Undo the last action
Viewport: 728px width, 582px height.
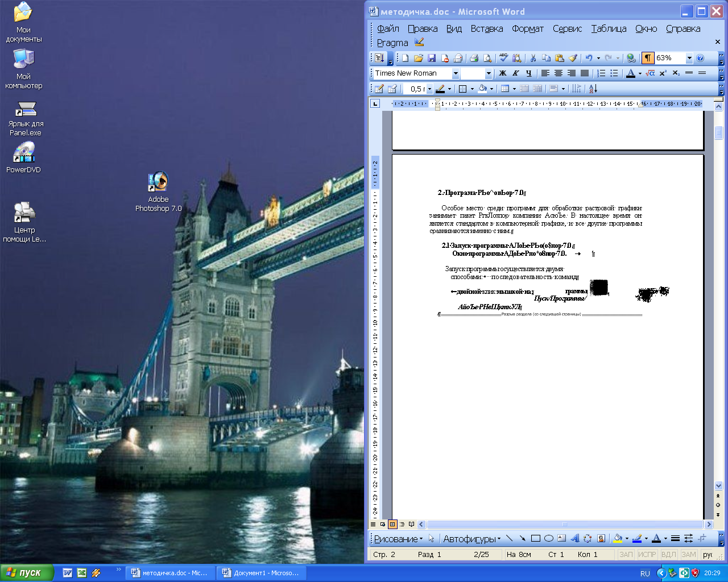click(x=589, y=58)
